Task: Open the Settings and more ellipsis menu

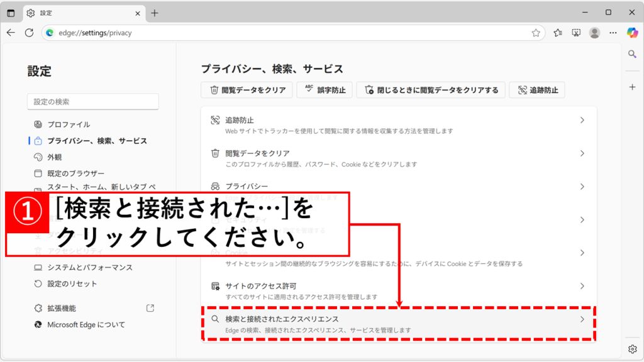Action: tap(613, 33)
